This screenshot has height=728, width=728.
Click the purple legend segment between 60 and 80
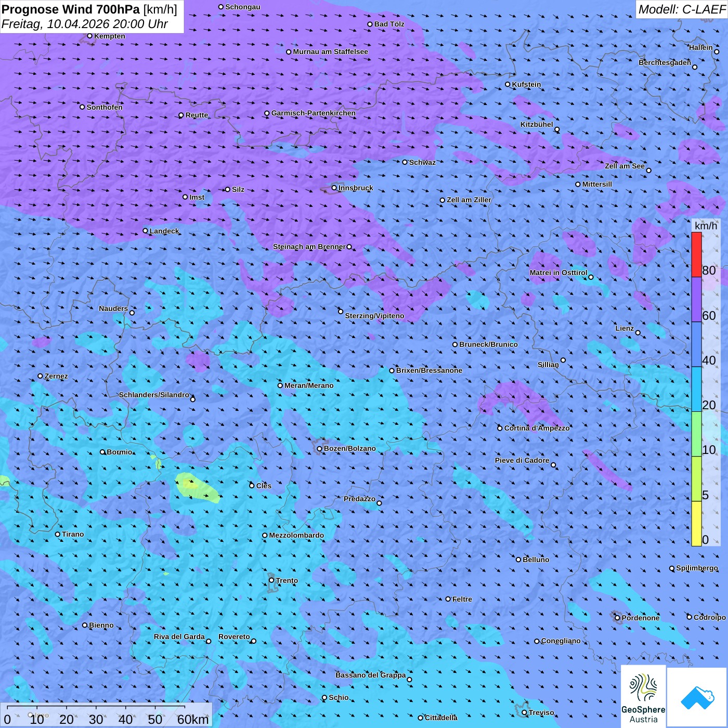696,300
